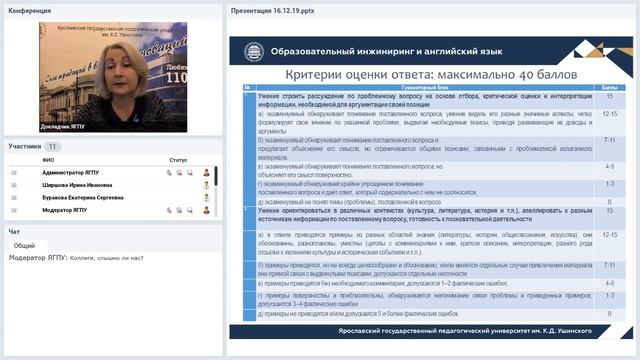Click gray row icon beside Буракова Екатерина Сергеевна
This screenshot has width=640, height=360.
click(x=14, y=198)
